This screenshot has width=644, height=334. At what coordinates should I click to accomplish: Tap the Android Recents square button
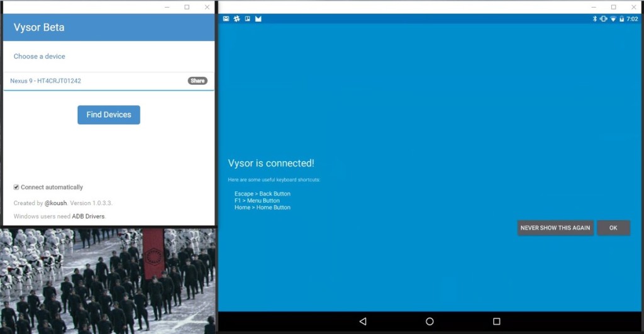(x=497, y=321)
